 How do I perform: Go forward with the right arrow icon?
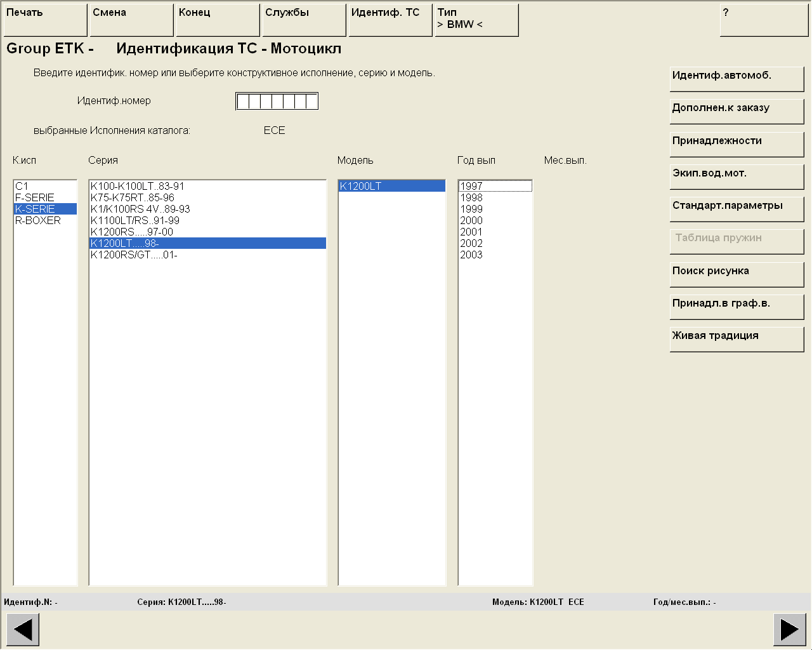[x=790, y=630]
